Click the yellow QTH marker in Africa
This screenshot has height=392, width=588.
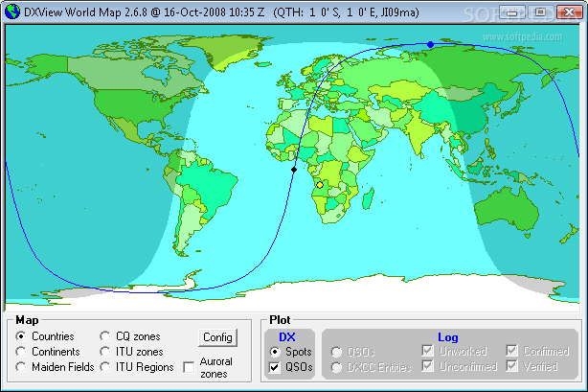click(320, 185)
